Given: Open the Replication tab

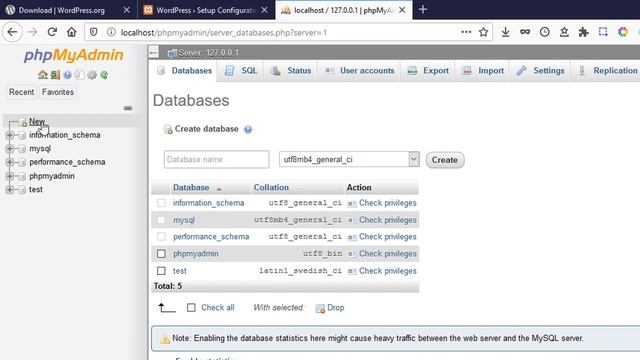Looking at the screenshot, I should pyautogui.click(x=607, y=71).
